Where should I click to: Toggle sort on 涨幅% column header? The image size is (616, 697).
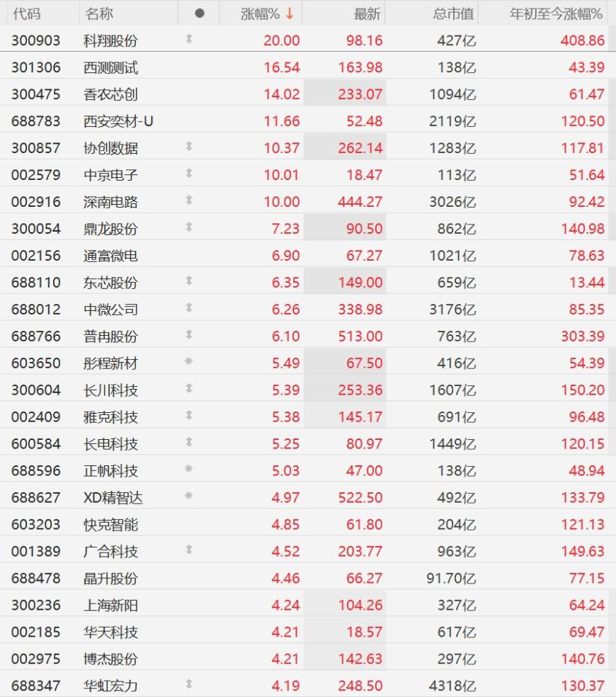(261, 13)
